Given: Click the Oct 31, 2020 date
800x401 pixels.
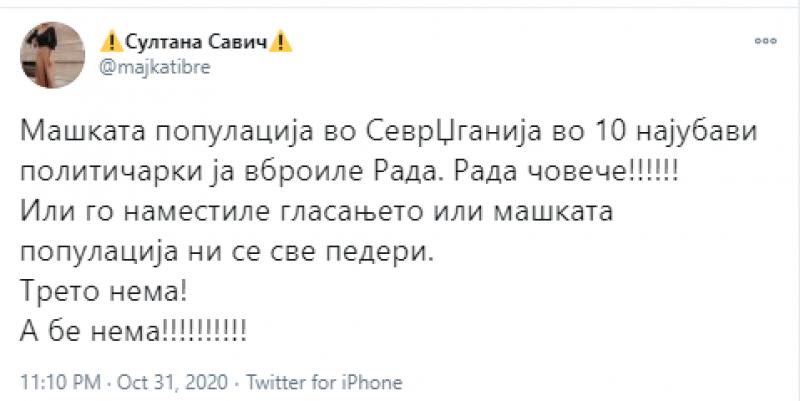Looking at the screenshot, I should pyautogui.click(x=149, y=382).
